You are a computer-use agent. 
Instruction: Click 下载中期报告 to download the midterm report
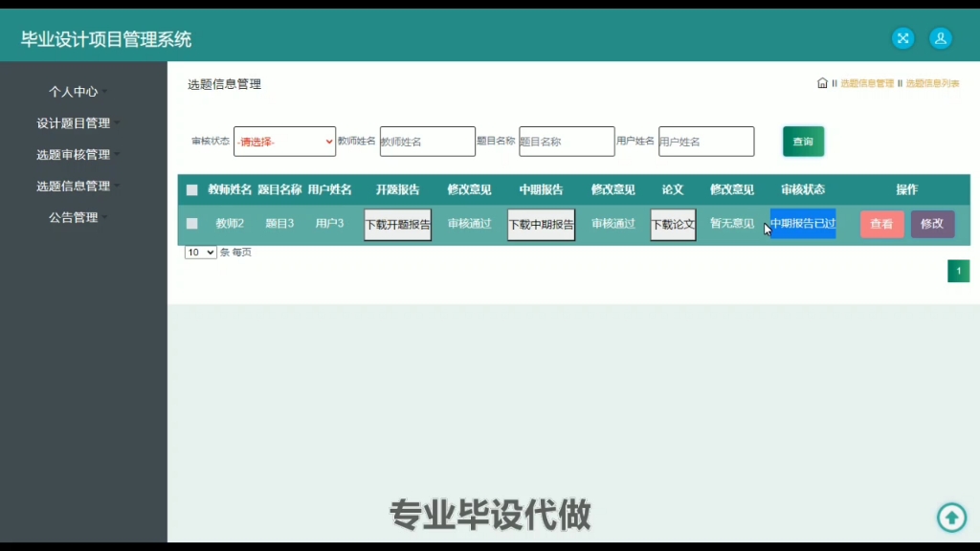point(541,225)
